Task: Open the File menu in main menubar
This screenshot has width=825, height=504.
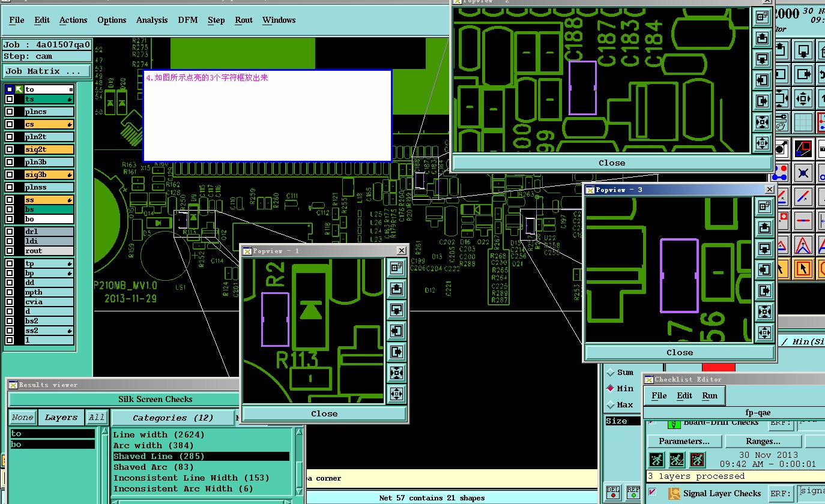Action: 17,20
